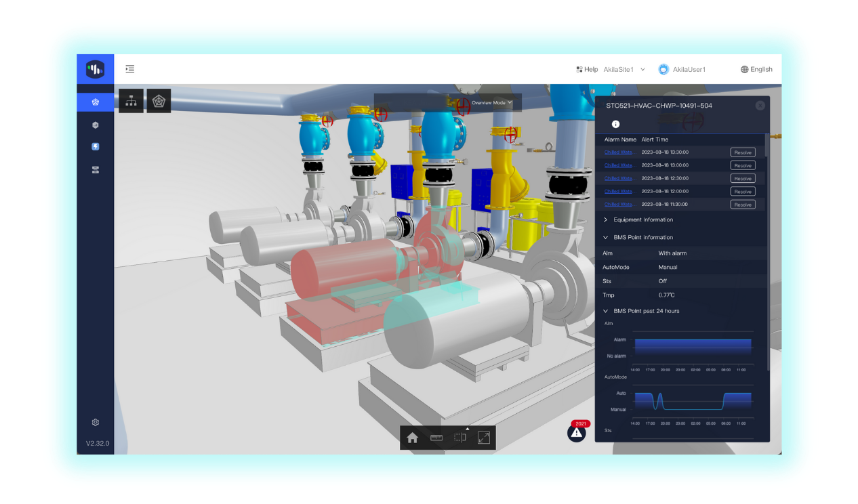858x504 pixels.
Task: Enter fullscreen with the expand arrows icon
Action: point(484,438)
